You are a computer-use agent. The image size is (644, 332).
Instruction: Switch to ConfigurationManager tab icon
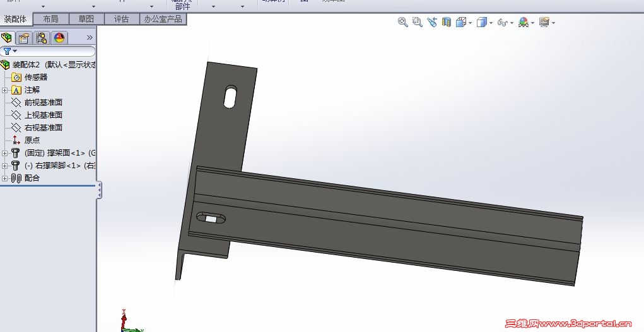point(42,38)
